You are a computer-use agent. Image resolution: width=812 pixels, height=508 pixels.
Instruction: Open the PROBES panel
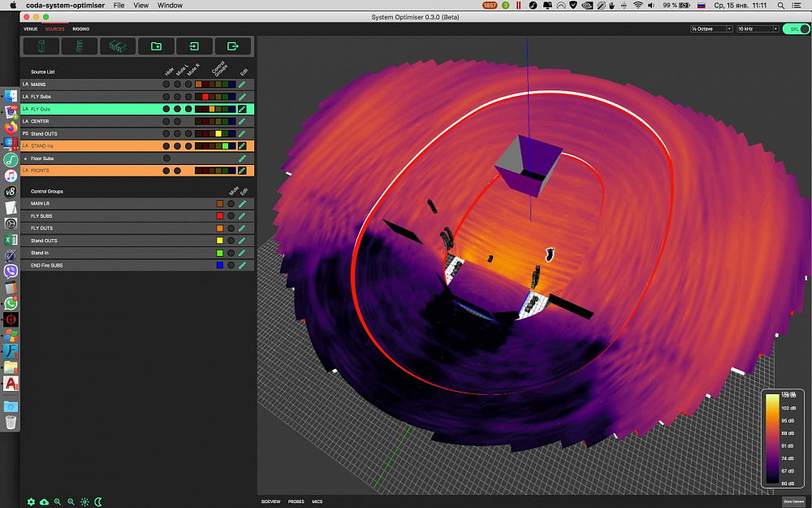point(296,501)
